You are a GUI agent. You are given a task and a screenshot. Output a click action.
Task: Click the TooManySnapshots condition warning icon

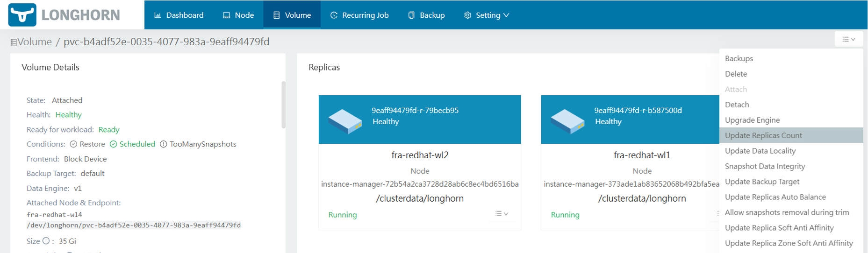(164, 144)
